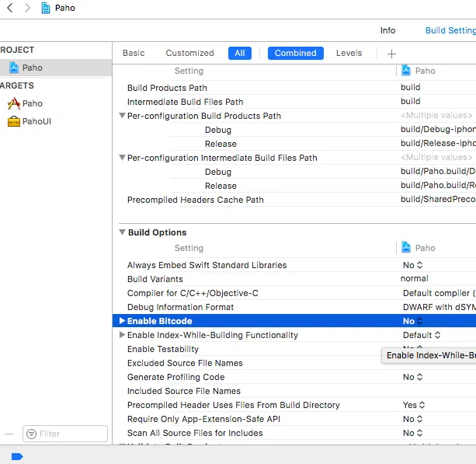Add a build setting with plus icon
The width and height of the screenshot is (476, 464).
pos(391,54)
